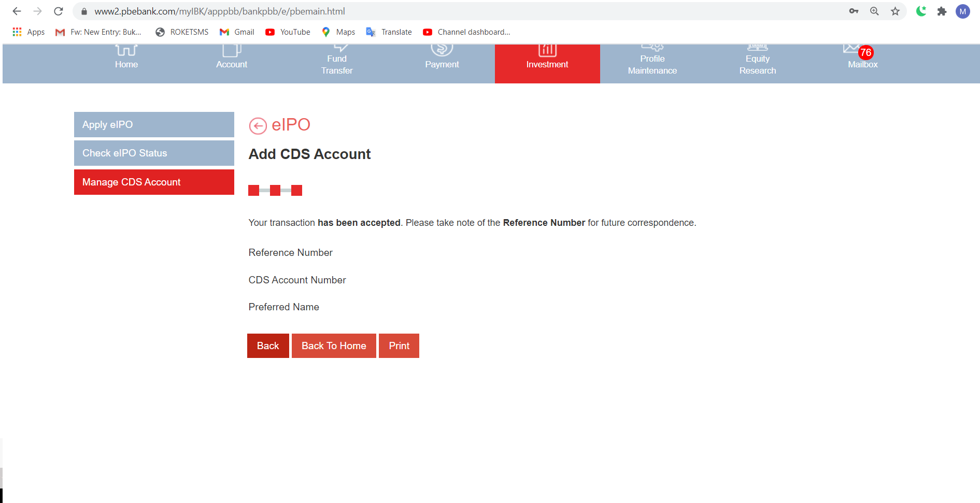Open the Mailbox envelope icon
The width and height of the screenshot is (980, 503).
point(852,49)
